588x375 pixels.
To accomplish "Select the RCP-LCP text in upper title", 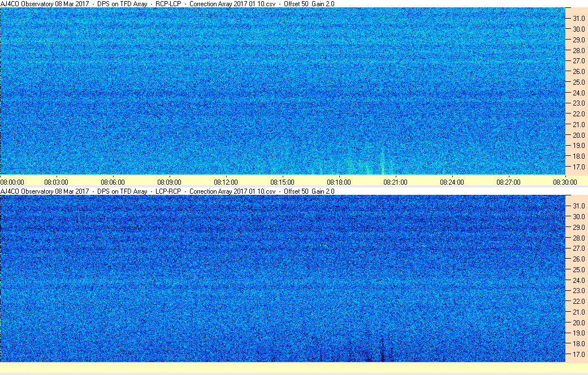I will coord(168,4).
